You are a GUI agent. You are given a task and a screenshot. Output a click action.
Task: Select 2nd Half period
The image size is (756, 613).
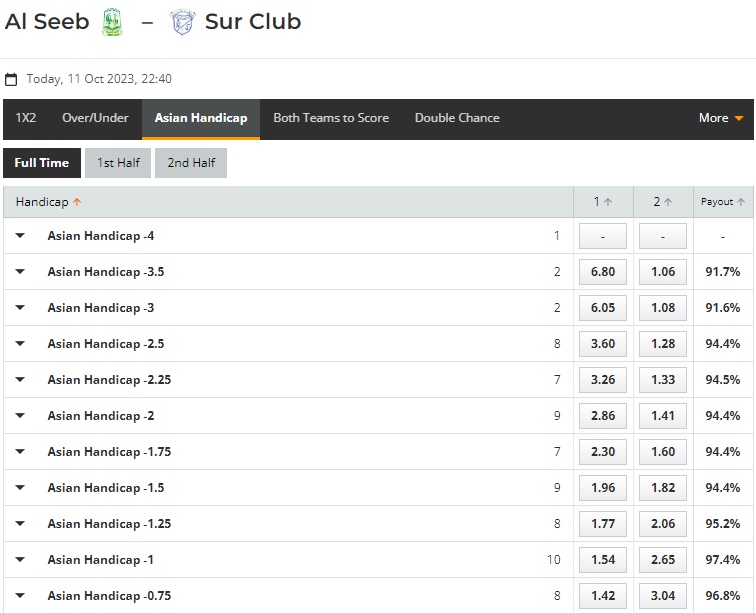click(191, 163)
